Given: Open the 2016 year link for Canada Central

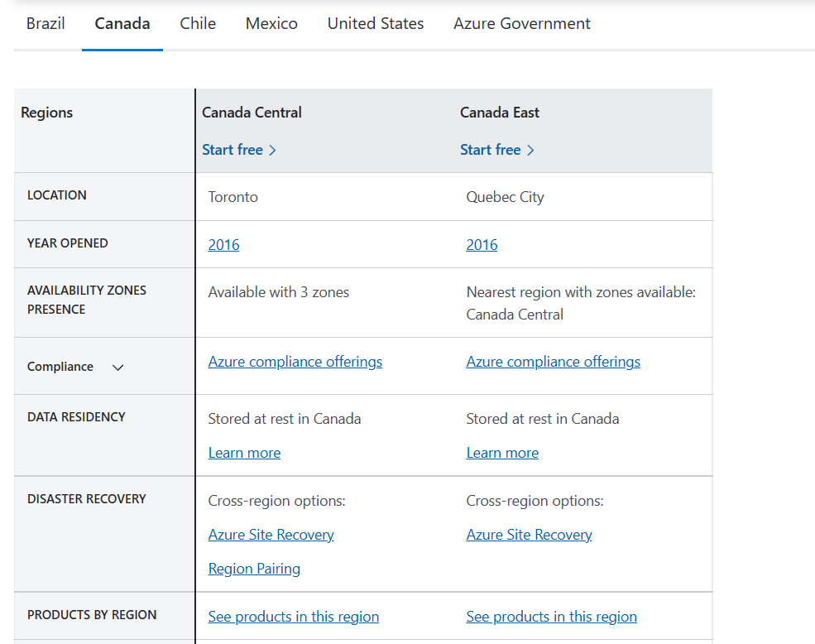Looking at the screenshot, I should pos(223,244).
